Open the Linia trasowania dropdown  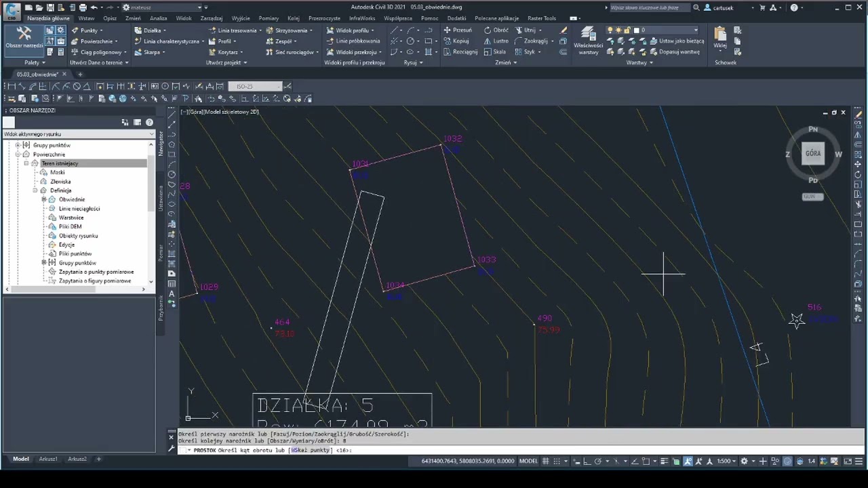coord(235,30)
